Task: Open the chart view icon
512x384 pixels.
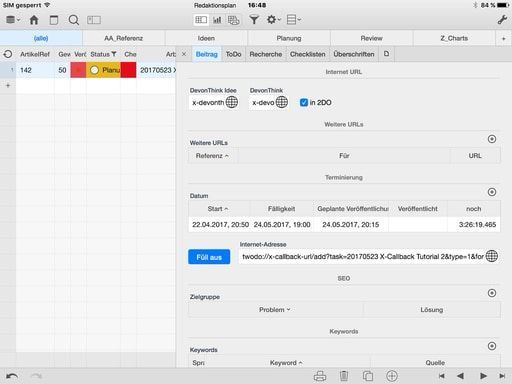Action: [x=217, y=20]
